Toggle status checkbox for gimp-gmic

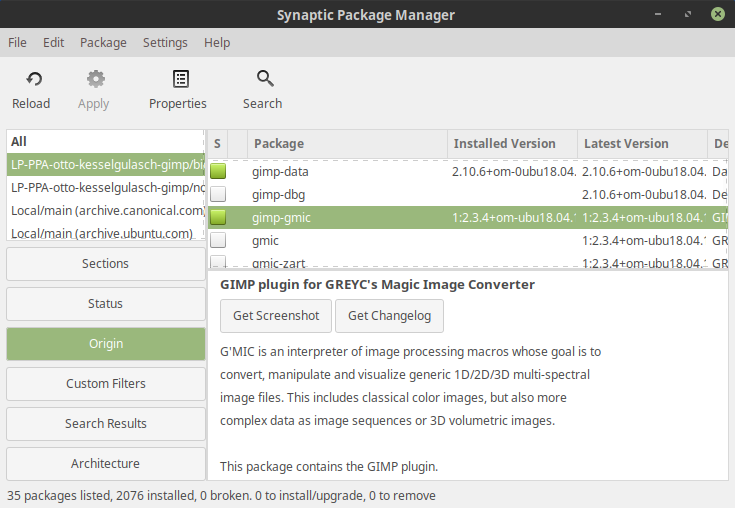[218, 217]
